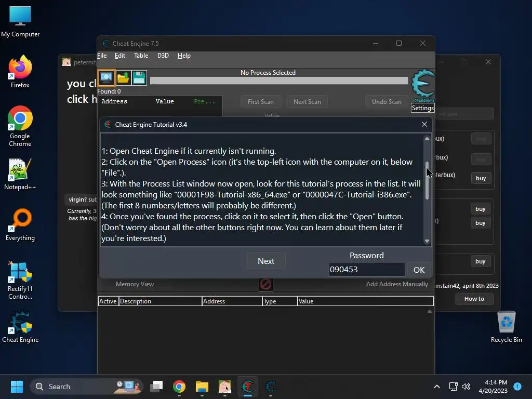Open My Computer desktop icon
532x399 pixels.
[20, 22]
